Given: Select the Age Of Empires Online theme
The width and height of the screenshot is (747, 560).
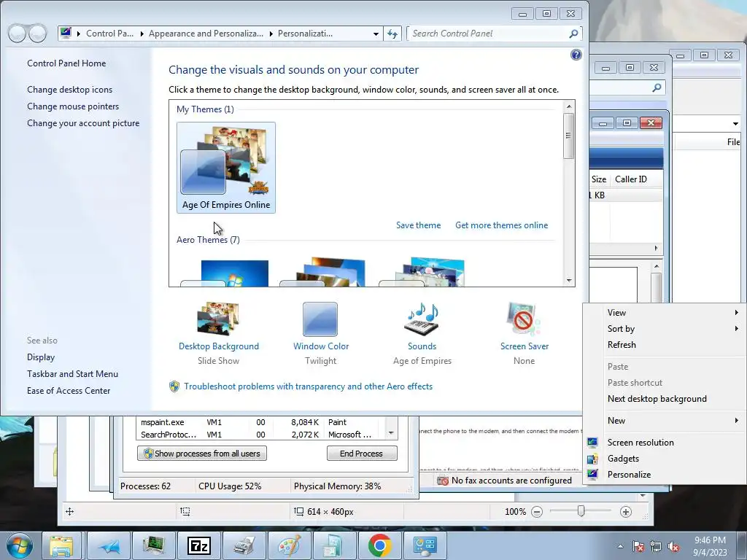Looking at the screenshot, I should coord(226,167).
